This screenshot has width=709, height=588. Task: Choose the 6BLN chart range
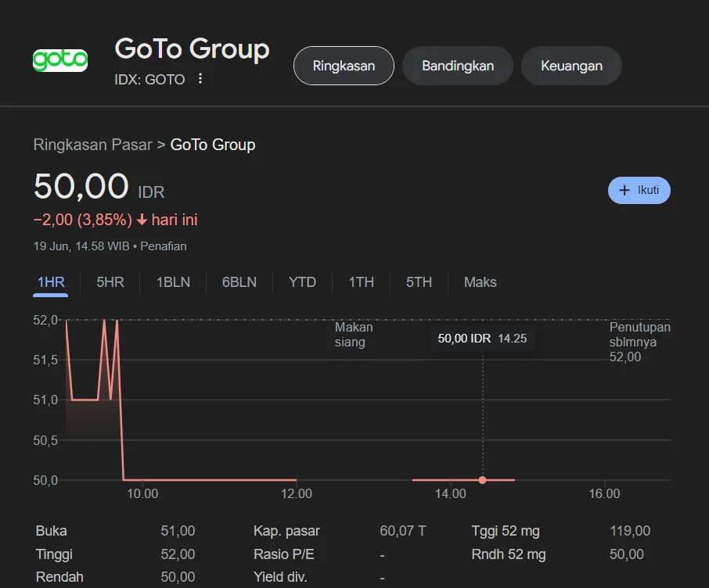(239, 282)
